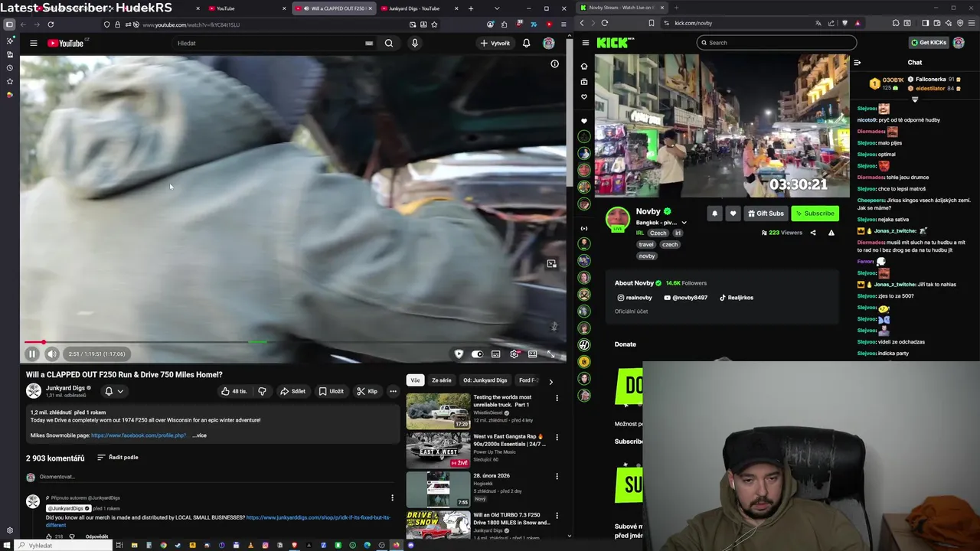Pause the YouTube video
The width and height of the screenshot is (980, 551).
click(x=32, y=354)
